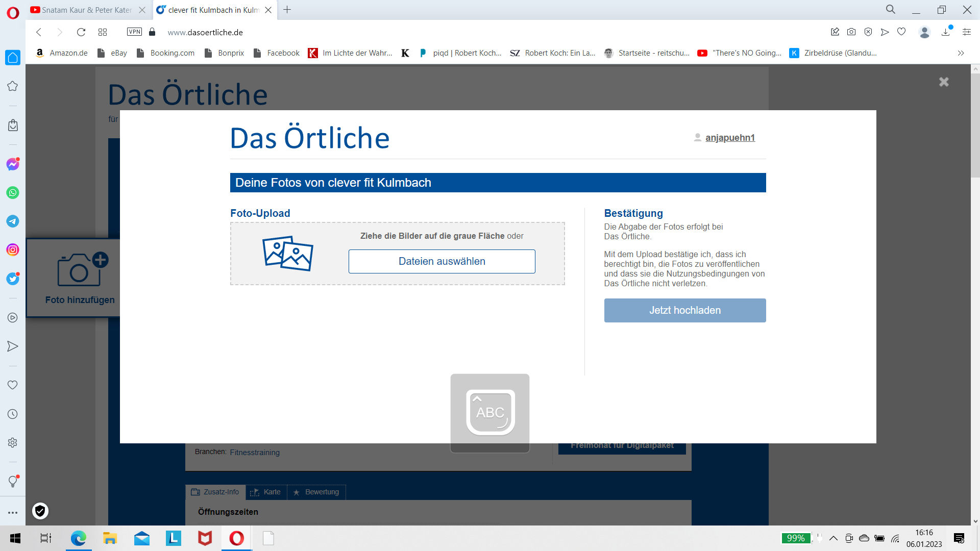Screen dimensions: 980x551
Task: Click anjapuehn1 username link
Action: tap(730, 138)
